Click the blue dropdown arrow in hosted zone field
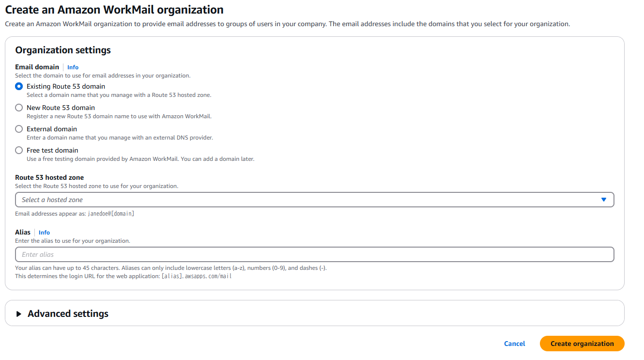Screen dimensions: 644x360 603,200
